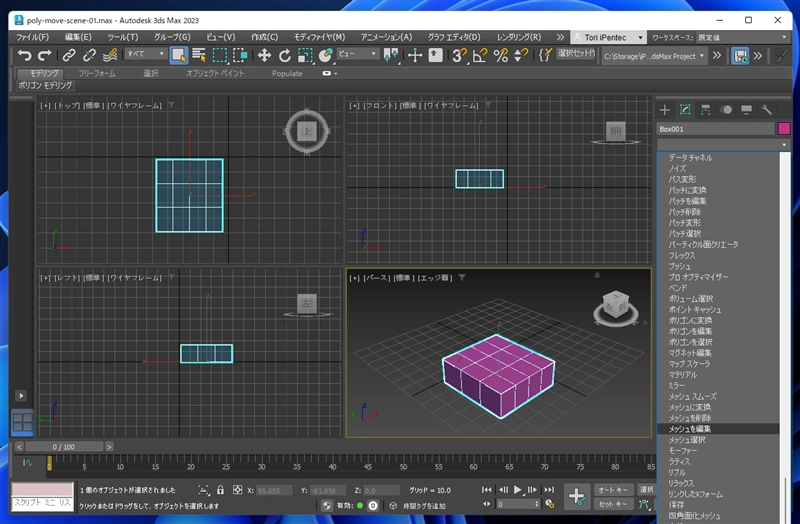Viewport: 800px width, 524px height.
Task: Toggle the Selection Lock padlock
Action: click(x=220, y=490)
